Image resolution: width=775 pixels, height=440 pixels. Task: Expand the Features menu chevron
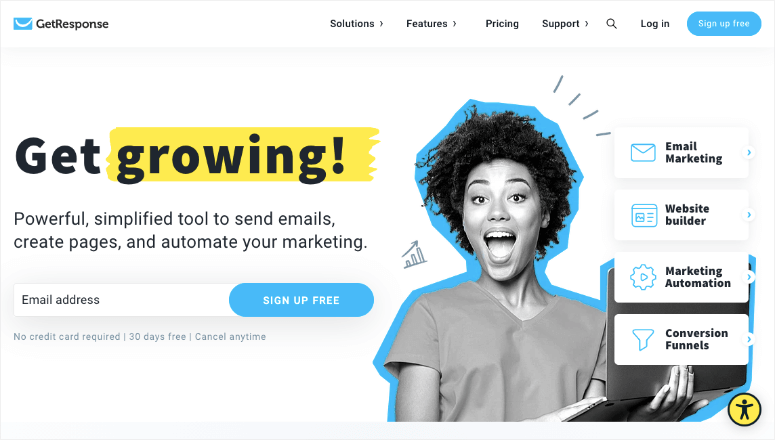coord(454,24)
